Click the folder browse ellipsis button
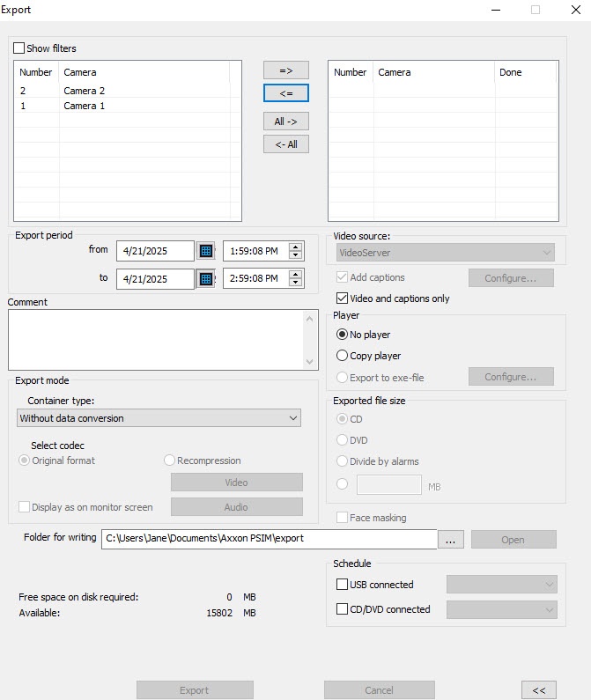This screenshot has width=591, height=700. point(450,540)
